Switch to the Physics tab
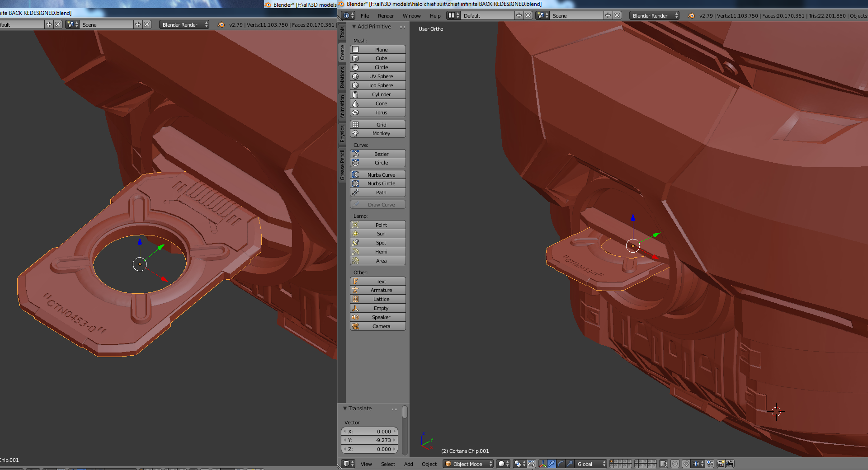 point(342,134)
